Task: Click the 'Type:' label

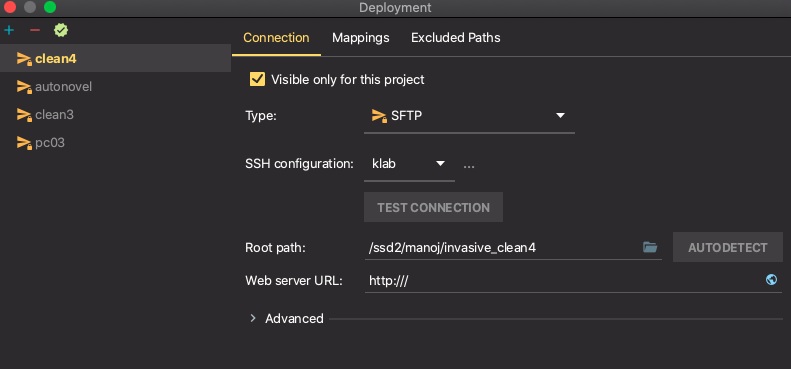Action: pyautogui.click(x=261, y=116)
